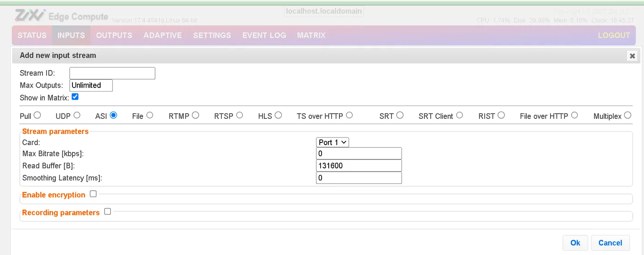Select the Pull input type
Screen dimensions: 644x255
click(x=37, y=115)
